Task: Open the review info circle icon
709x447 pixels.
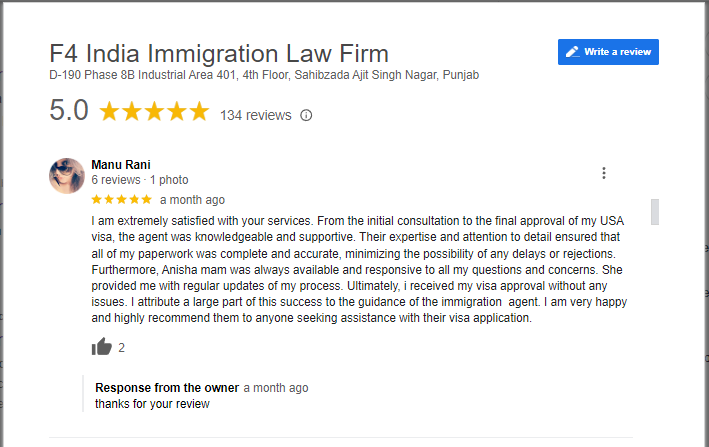Action: pyautogui.click(x=306, y=115)
